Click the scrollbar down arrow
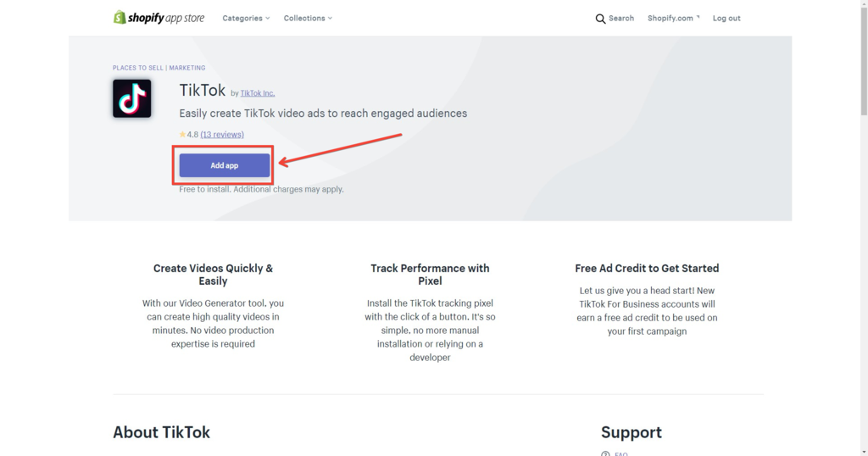 point(863,451)
